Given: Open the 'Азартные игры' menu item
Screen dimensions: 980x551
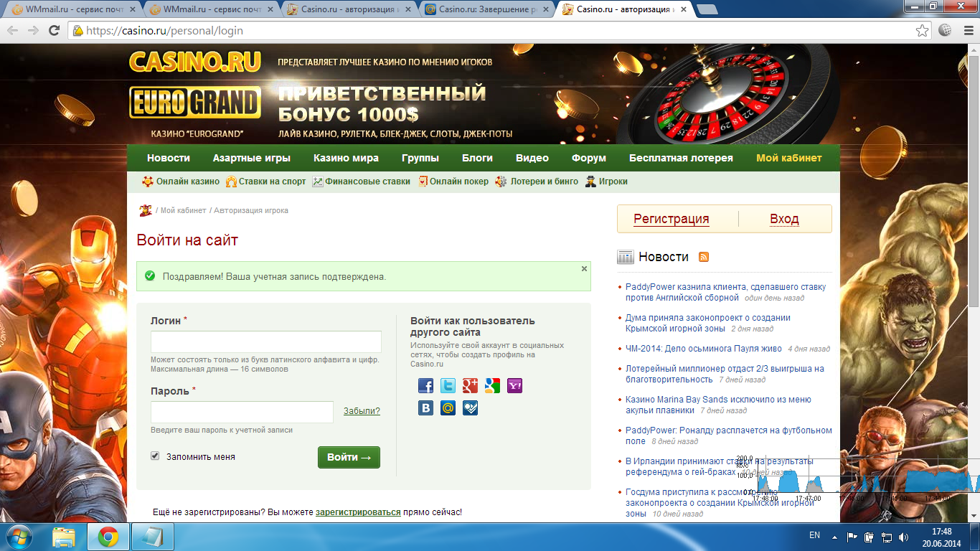Looking at the screenshot, I should [252, 158].
